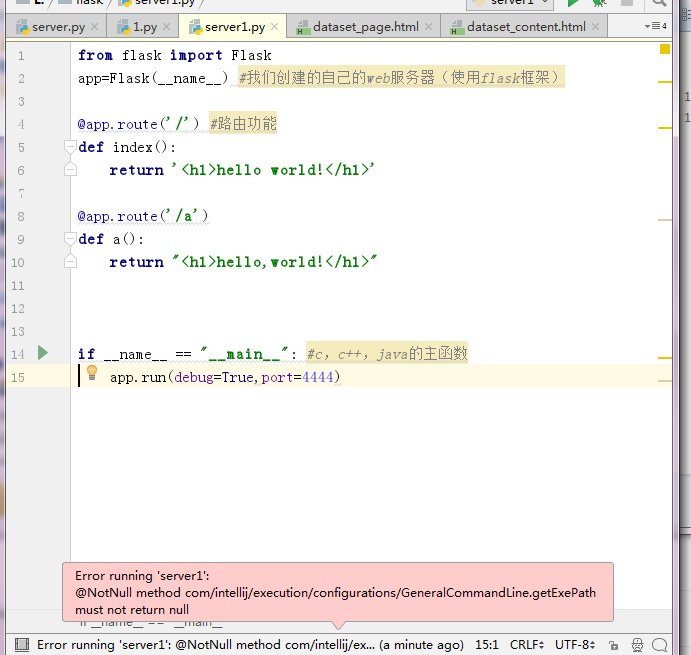Click the Python file icon on the 1.py tab
Image resolution: width=691 pixels, height=655 pixels.
click(x=123, y=27)
